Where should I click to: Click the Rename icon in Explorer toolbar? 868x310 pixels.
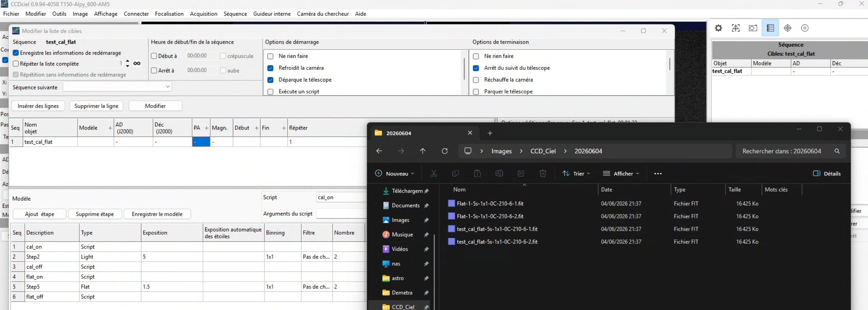pyautogui.click(x=499, y=174)
